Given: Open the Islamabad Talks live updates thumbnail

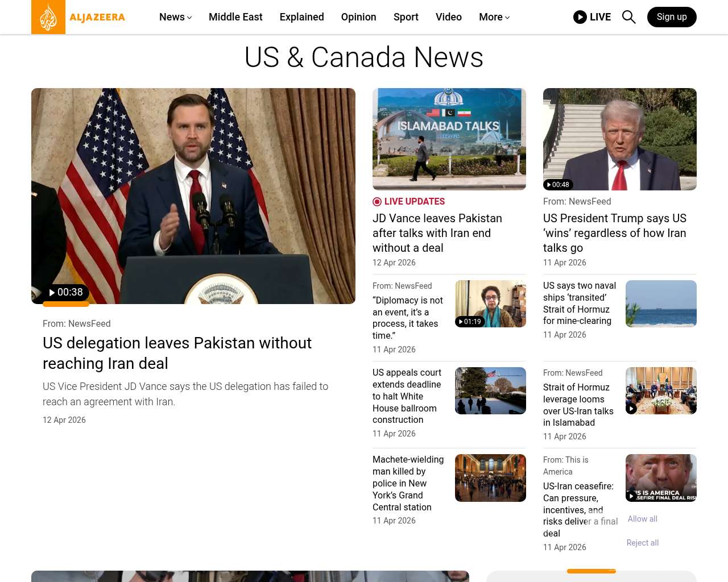Looking at the screenshot, I should (x=449, y=139).
